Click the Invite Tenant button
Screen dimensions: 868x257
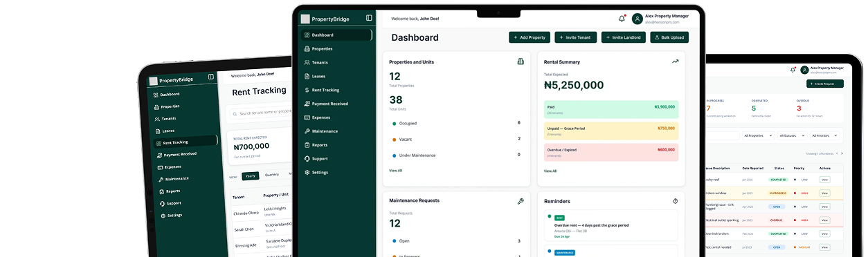click(x=575, y=37)
